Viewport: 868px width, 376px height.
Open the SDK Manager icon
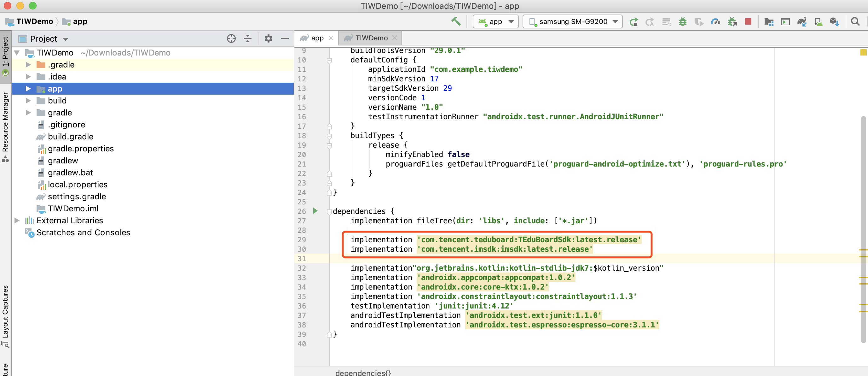pyautogui.click(x=834, y=21)
